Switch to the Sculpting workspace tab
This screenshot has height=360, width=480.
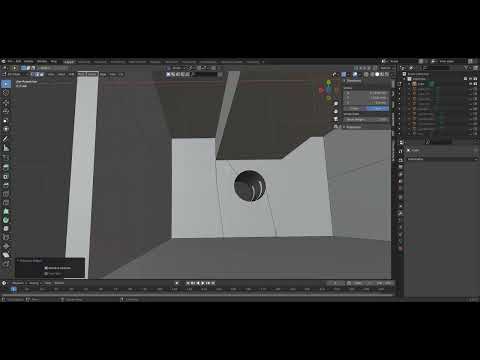coord(100,62)
